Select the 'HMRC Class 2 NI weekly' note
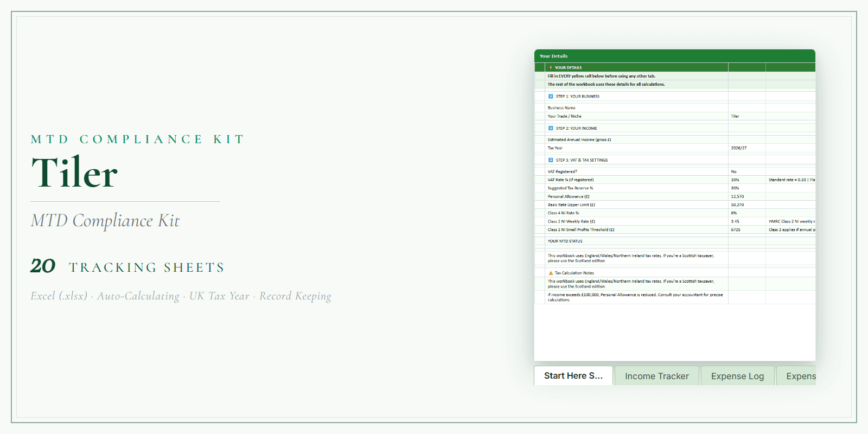 pyautogui.click(x=790, y=221)
